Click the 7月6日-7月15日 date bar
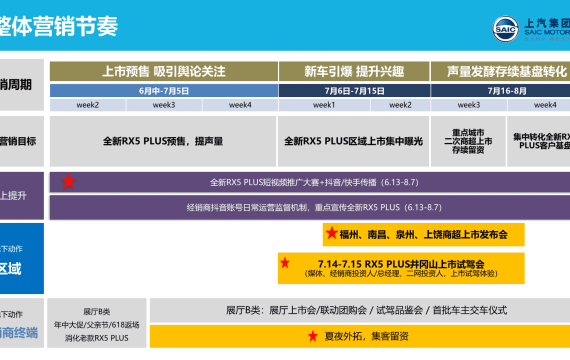Image resolution: width=570 pixels, height=360 pixels. coord(354,91)
